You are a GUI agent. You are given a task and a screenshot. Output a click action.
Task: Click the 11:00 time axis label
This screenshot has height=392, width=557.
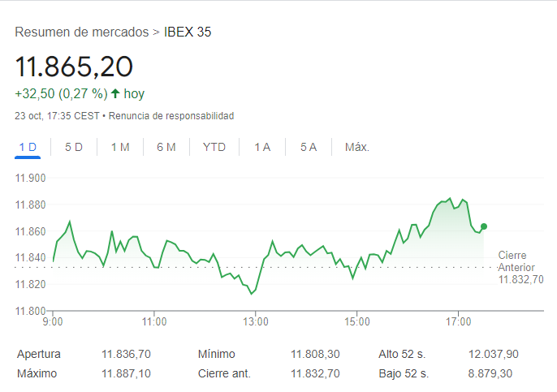point(154,321)
